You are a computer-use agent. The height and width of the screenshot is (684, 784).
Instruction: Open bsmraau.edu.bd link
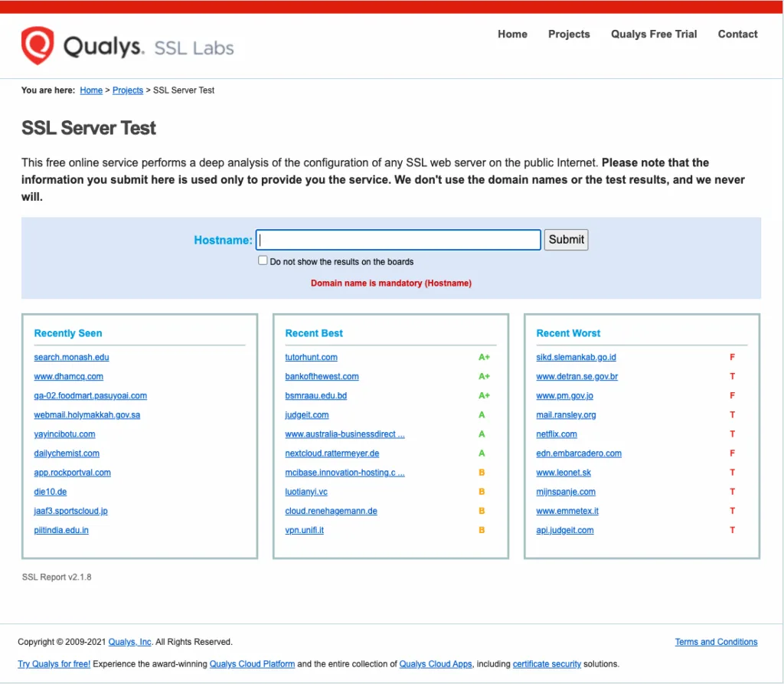(x=315, y=396)
